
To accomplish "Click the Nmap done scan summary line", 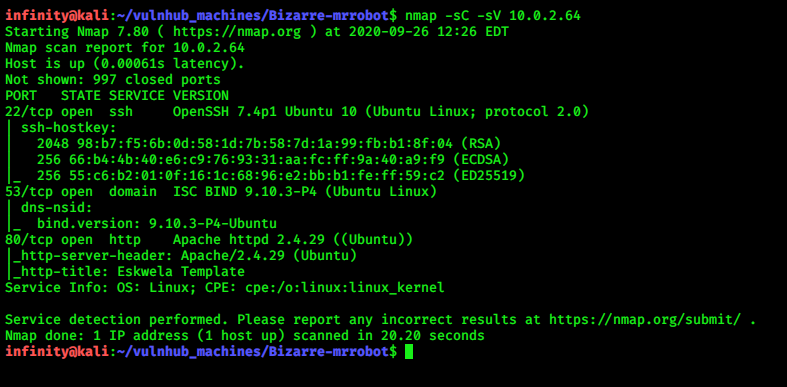I will pyautogui.click(x=245, y=336).
